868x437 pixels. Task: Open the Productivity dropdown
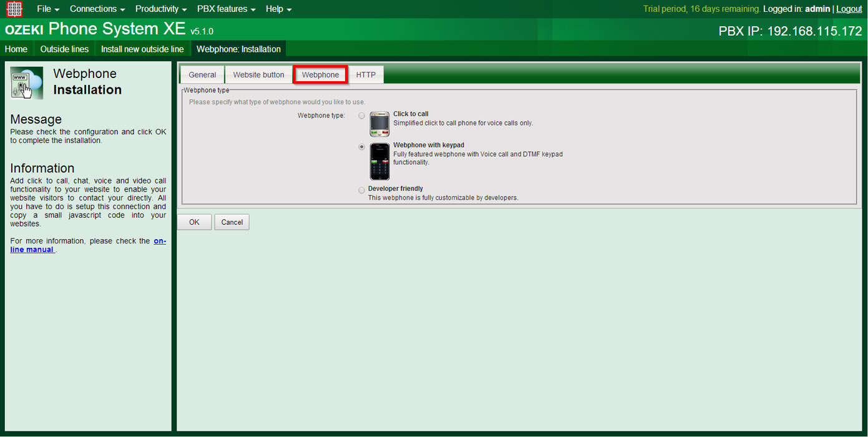click(x=161, y=9)
